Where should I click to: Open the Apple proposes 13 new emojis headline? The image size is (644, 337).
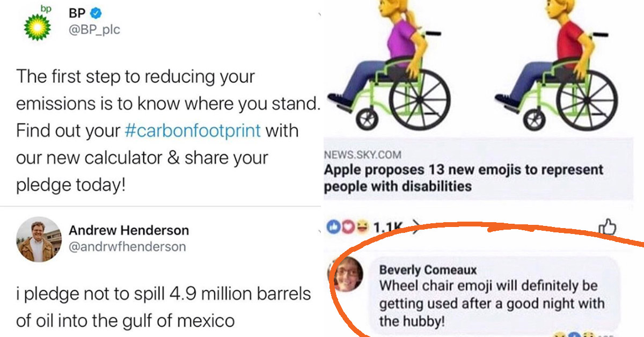(464, 178)
